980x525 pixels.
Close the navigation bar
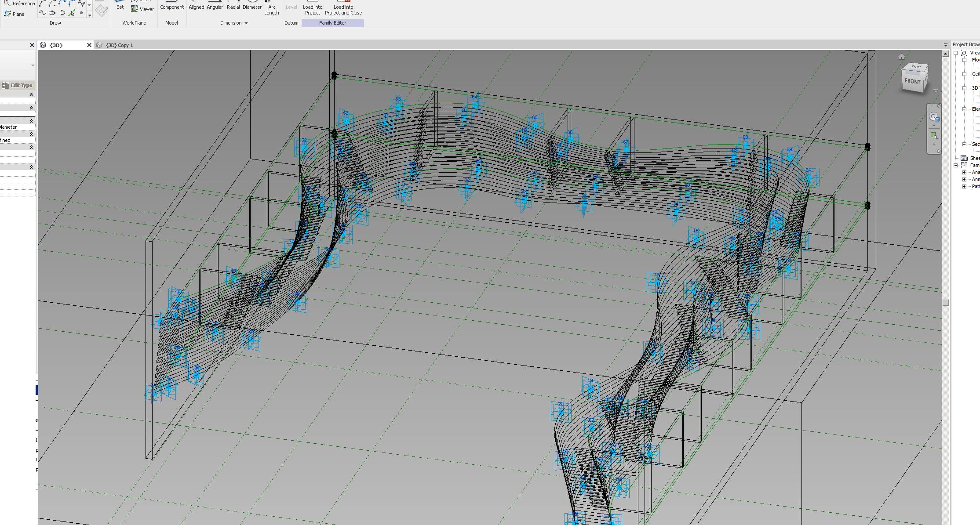click(x=939, y=106)
